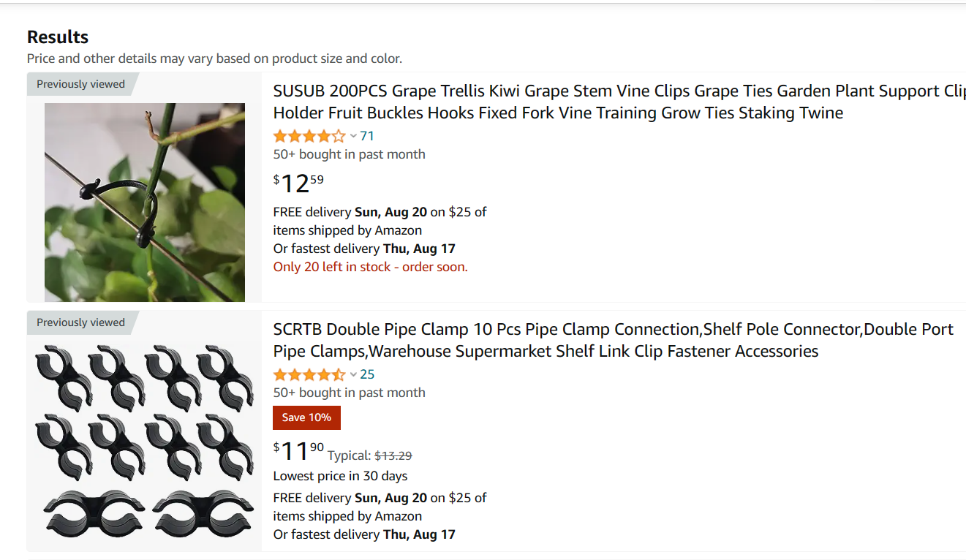This screenshot has width=966, height=560.
Task: Click the struck-through $13.29 typical price
Action: (x=393, y=455)
